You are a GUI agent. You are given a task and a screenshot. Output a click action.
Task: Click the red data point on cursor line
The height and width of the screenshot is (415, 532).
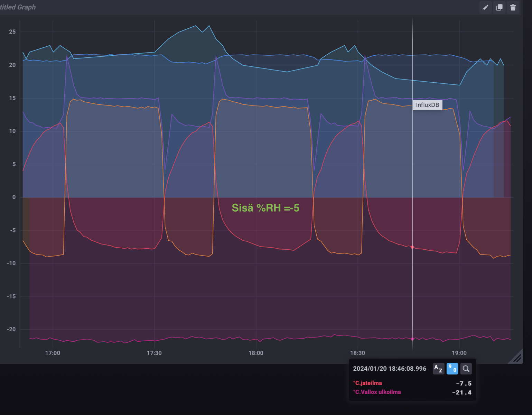412,247
